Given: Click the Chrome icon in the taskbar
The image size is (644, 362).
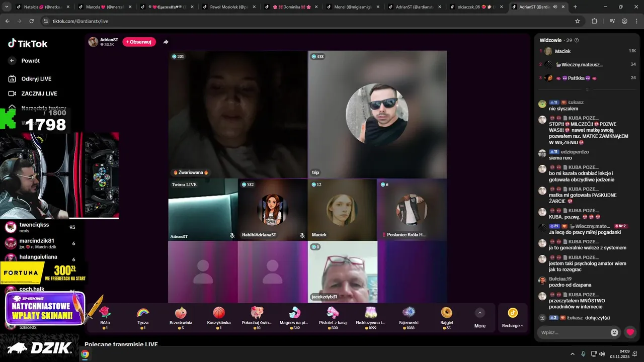Looking at the screenshot, I should tap(85, 354).
